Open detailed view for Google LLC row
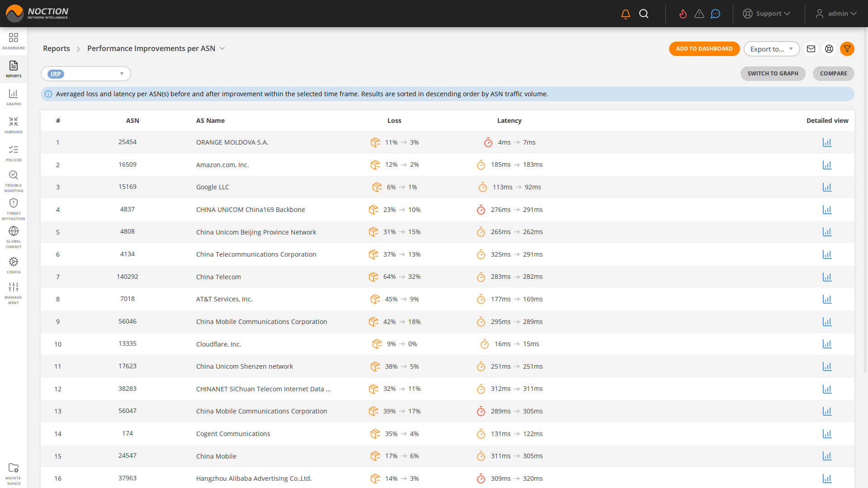This screenshot has width=868, height=488. pyautogui.click(x=827, y=187)
